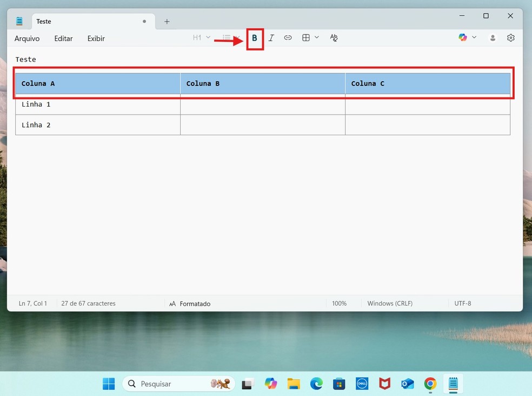Click empty cell in Linha 1 under Coluna C

point(428,104)
